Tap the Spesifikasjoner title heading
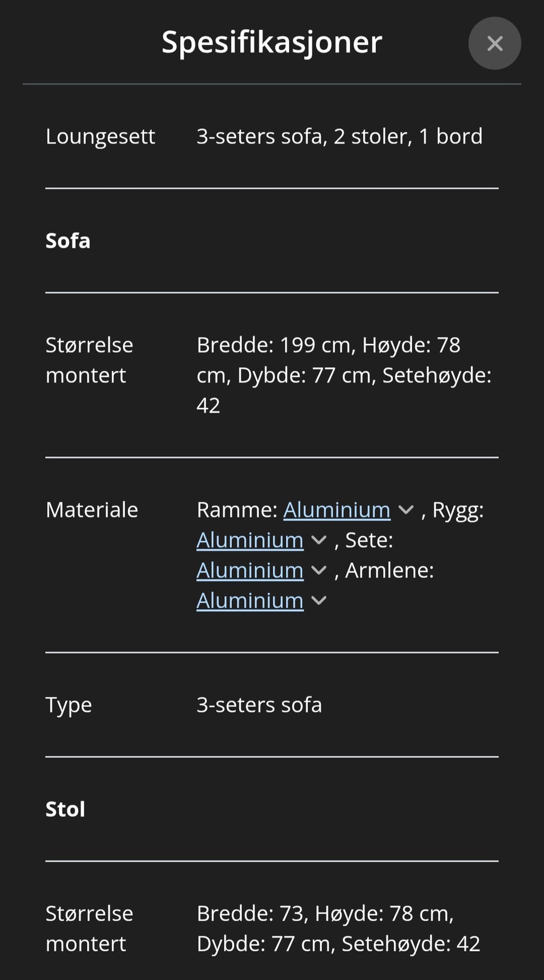The image size is (544, 980). (x=272, y=43)
